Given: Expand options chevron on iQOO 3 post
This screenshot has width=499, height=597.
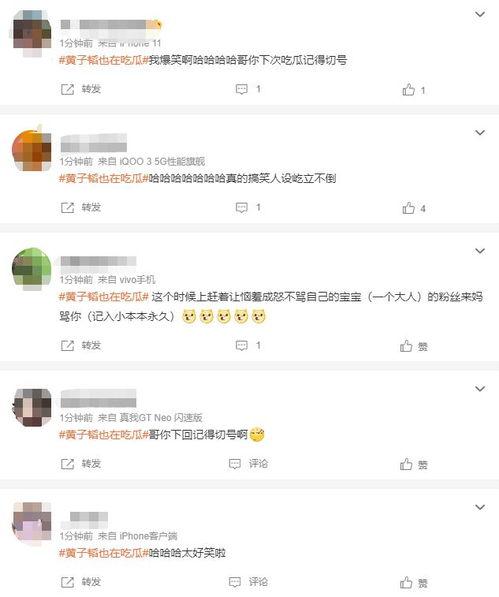Looking at the screenshot, I should click(480, 132).
